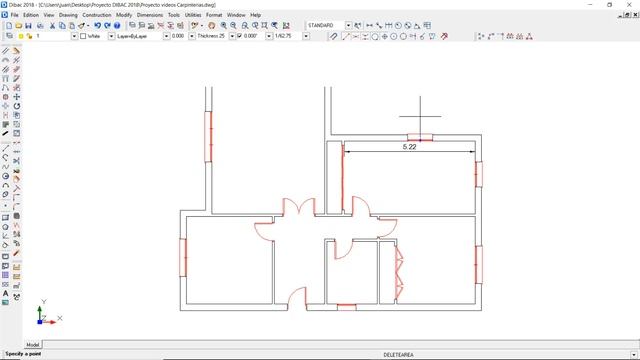
Task: Expand the LayerByLayer linetype dropdown
Action: pyautogui.click(x=167, y=36)
